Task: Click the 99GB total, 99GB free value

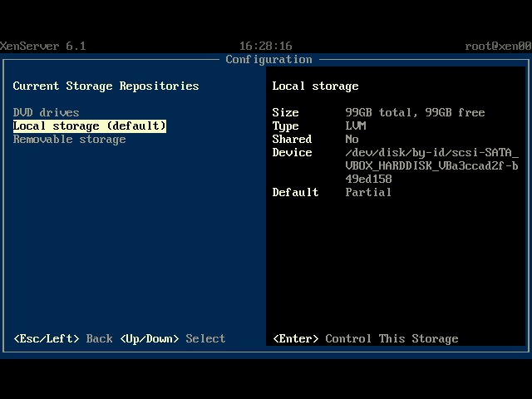Action: coord(415,113)
